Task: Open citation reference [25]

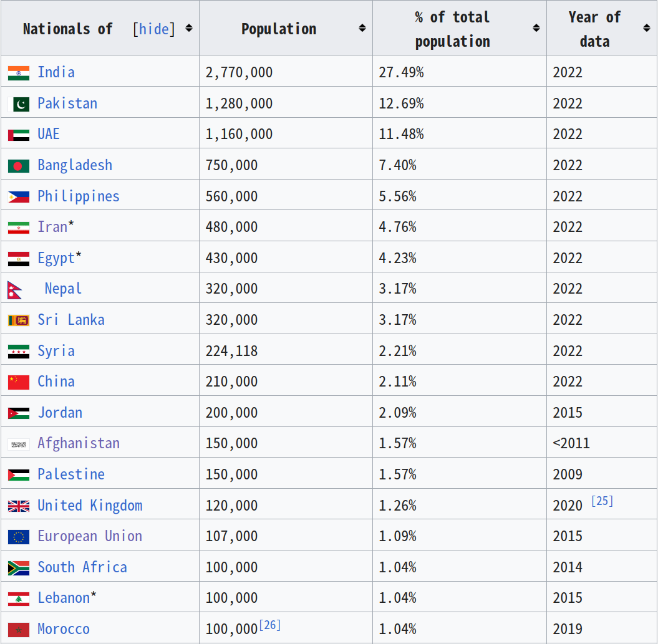Action: 602,501
